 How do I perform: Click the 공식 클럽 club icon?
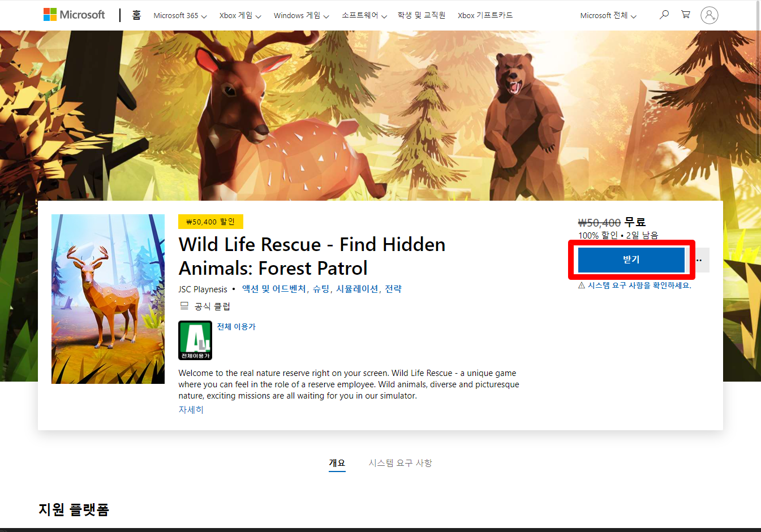pyautogui.click(x=184, y=306)
